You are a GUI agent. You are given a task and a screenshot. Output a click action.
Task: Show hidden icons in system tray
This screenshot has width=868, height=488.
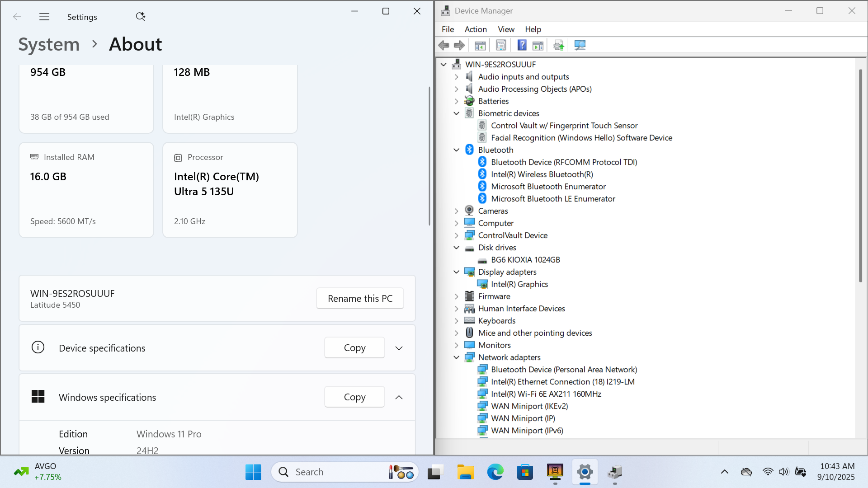[x=725, y=472]
